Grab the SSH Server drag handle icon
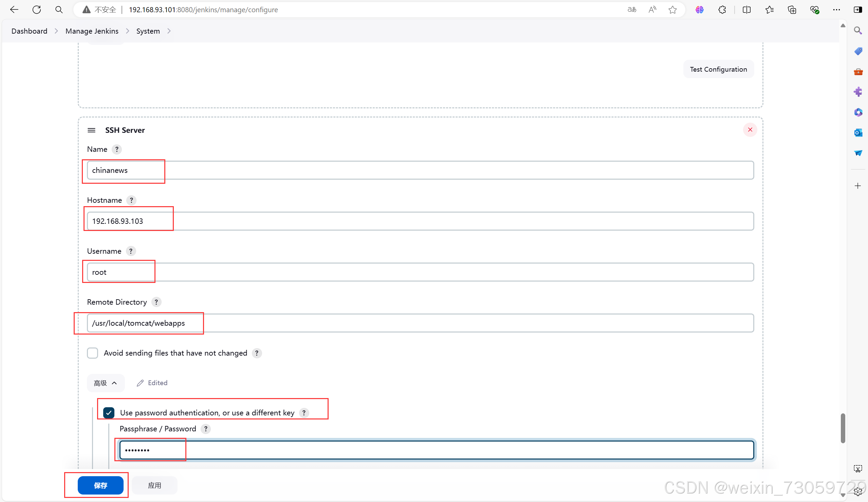This screenshot has width=868, height=502. tap(91, 130)
